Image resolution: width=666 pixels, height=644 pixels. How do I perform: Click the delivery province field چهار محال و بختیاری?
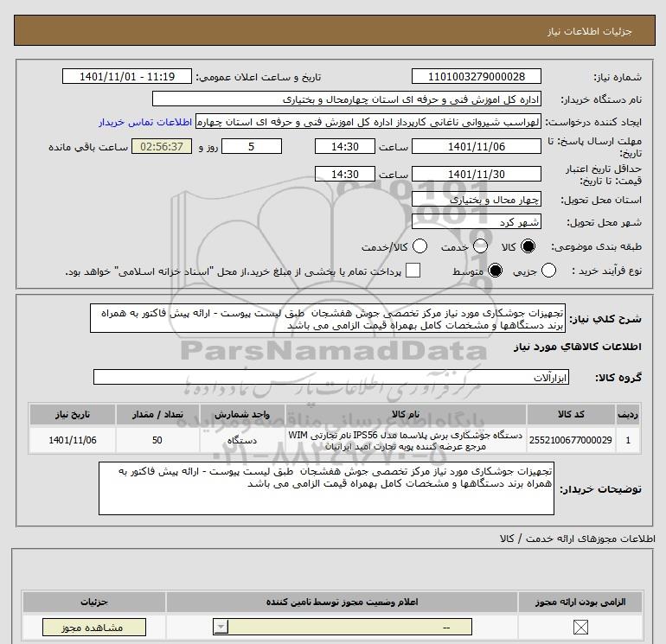click(x=476, y=200)
